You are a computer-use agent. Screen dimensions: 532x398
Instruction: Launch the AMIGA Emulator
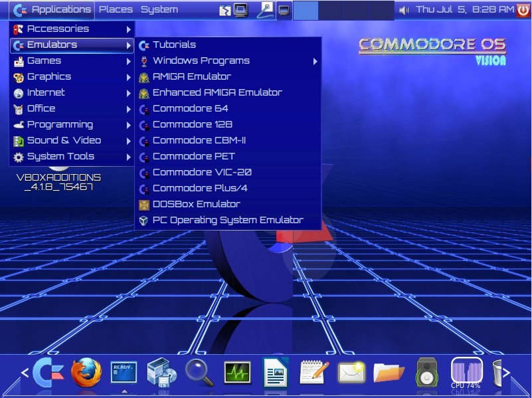tap(228, 76)
